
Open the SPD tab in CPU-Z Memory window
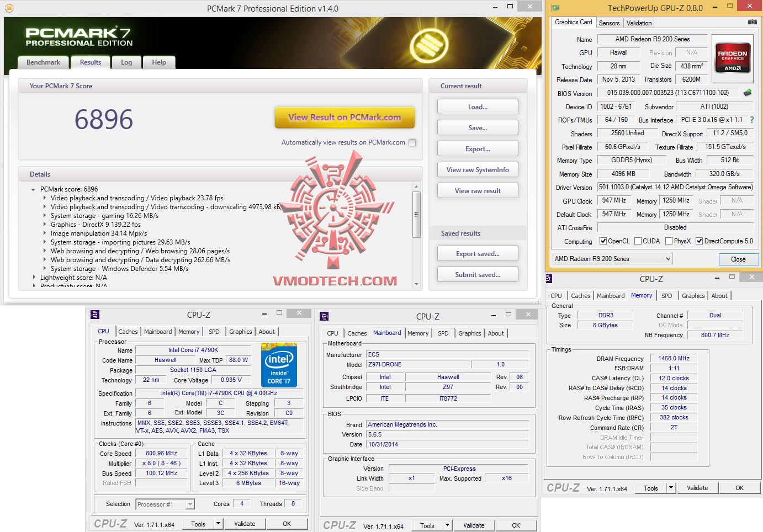(x=667, y=296)
